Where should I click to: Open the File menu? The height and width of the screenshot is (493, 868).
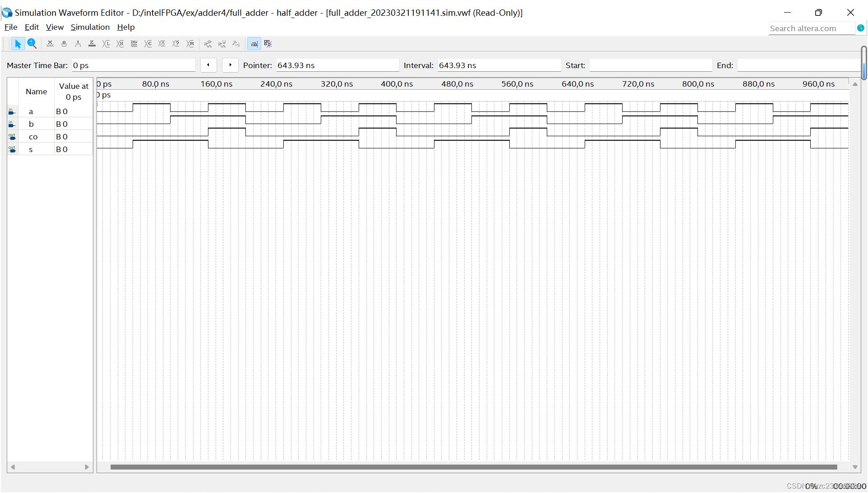coord(11,27)
